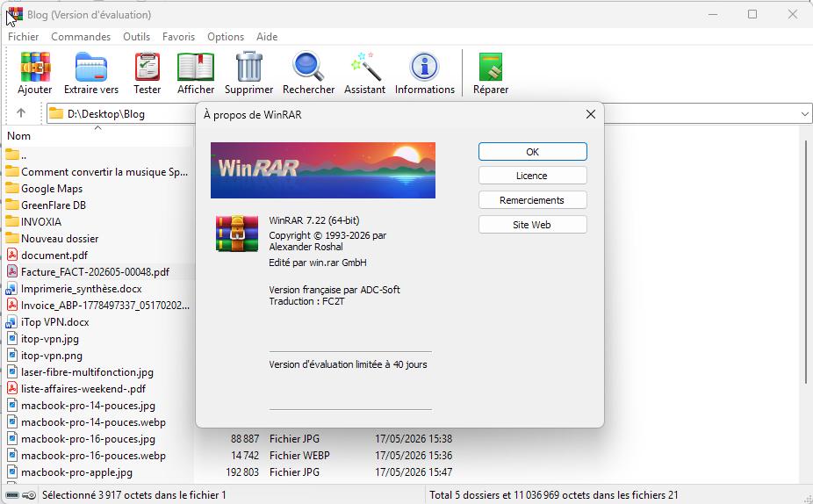Click the Extraire vers toolbar icon
The height and width of the screenshot is (504, 813).
coord(91,67)
